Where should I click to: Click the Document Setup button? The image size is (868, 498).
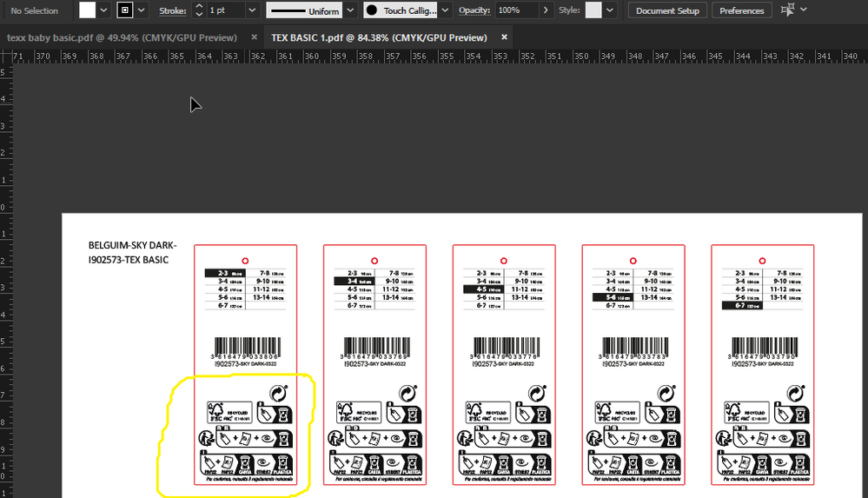coord(667,10)
